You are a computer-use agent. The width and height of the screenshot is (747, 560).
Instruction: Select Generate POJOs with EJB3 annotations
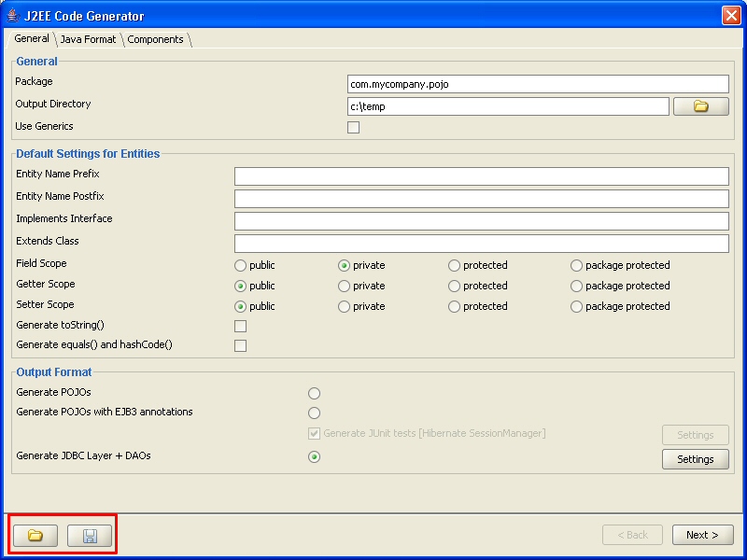point(314,413)
